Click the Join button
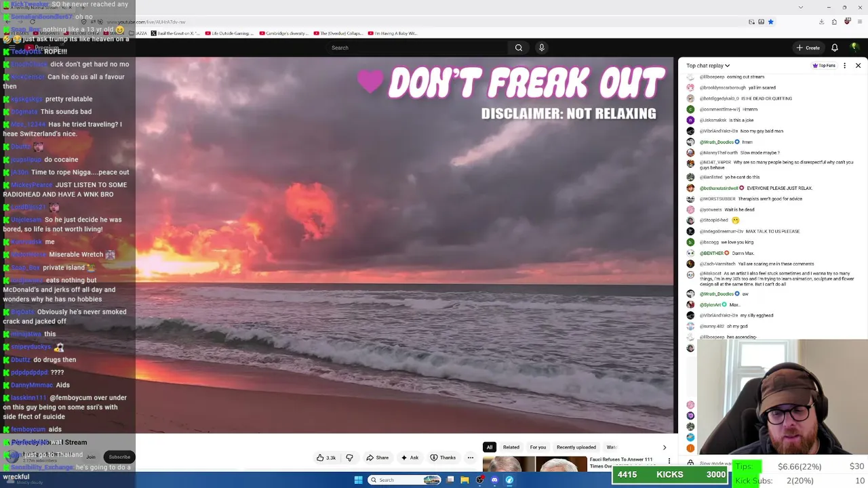868x488 pixels. [x=90, y=457]
